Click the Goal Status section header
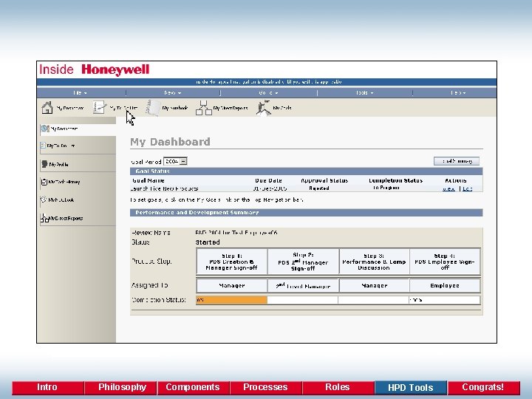Viewport: 532px width, 399px height. click(x=306, y=171)
